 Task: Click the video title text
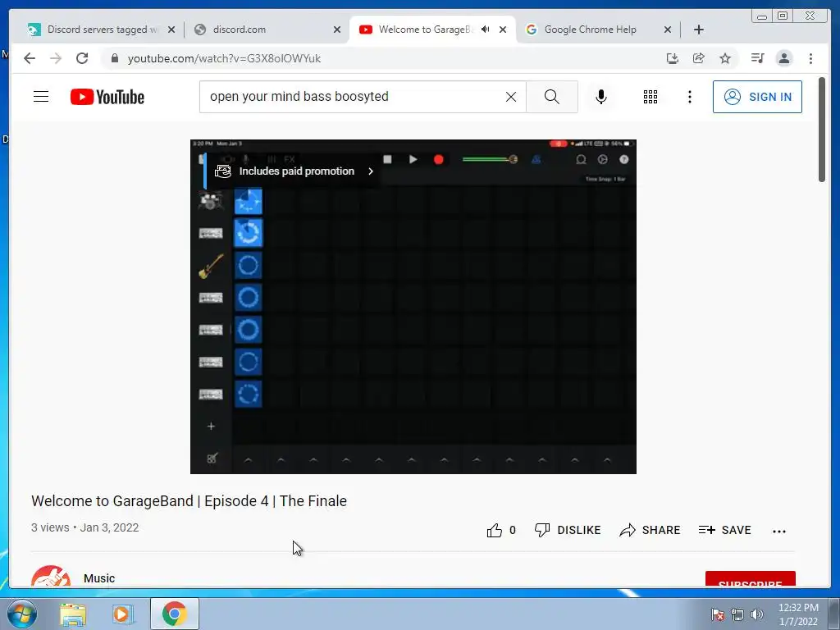189,501
